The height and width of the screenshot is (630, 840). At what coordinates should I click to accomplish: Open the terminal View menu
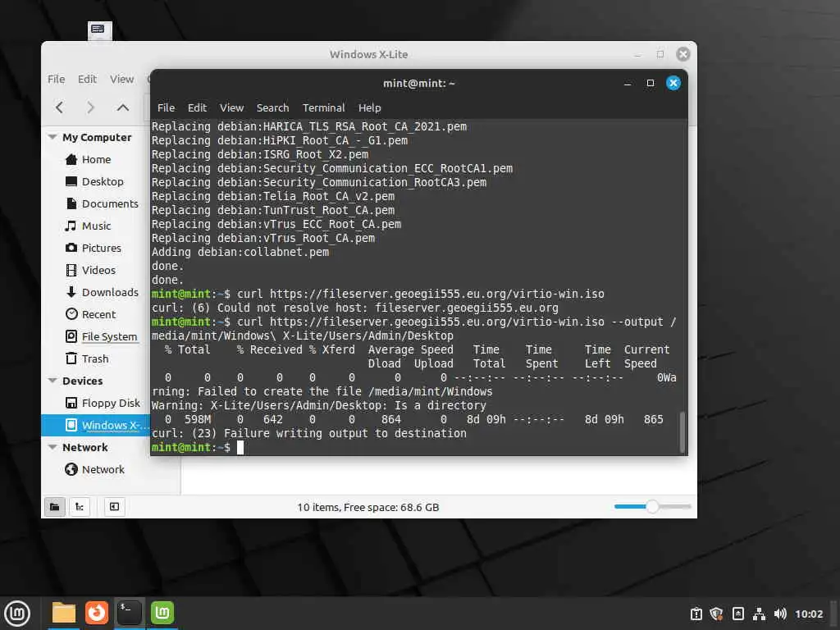231,107
